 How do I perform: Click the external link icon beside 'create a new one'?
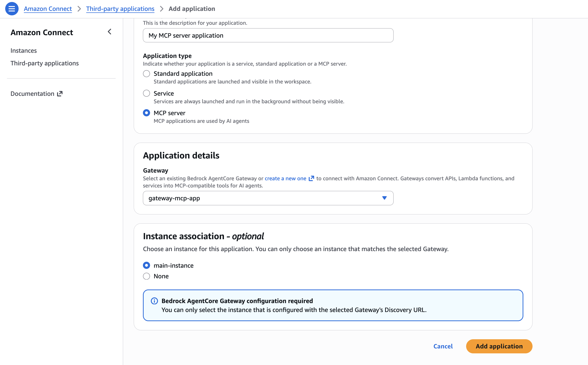point(311,178)
